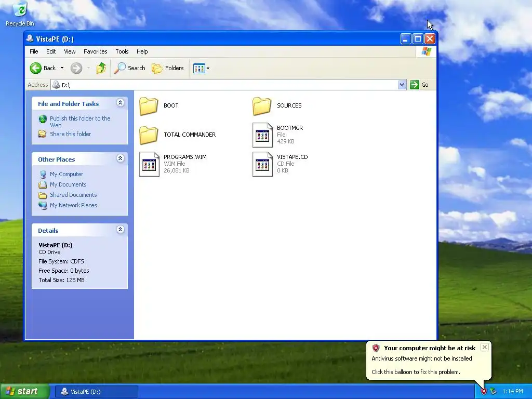Image resolution: width=532 pixels, height=399 pixels.
Task: Open the Search pane
Action: click(129, 68)
